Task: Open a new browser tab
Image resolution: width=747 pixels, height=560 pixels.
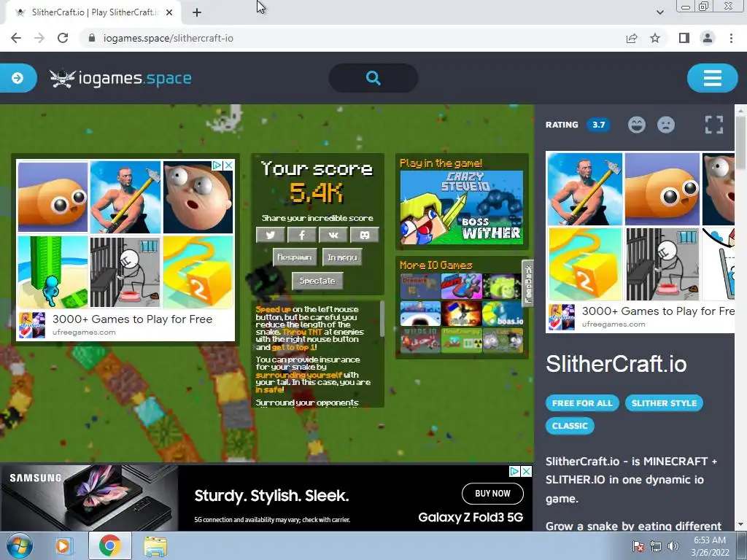Action: coord(197,12)
